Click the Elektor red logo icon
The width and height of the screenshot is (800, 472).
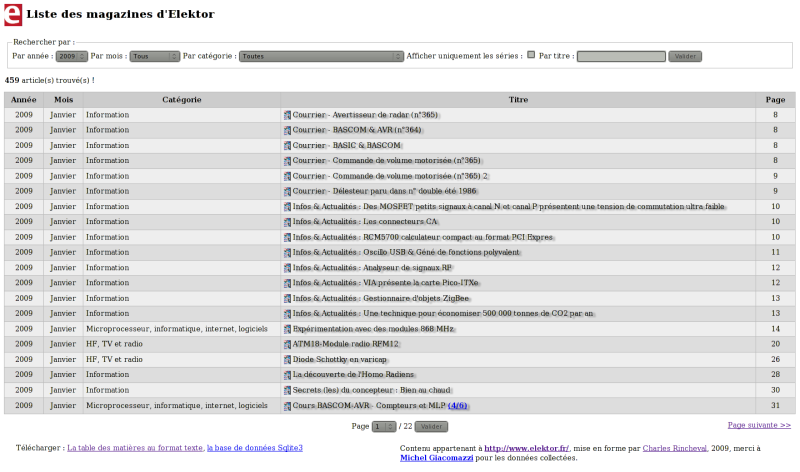tap(13, 14)
